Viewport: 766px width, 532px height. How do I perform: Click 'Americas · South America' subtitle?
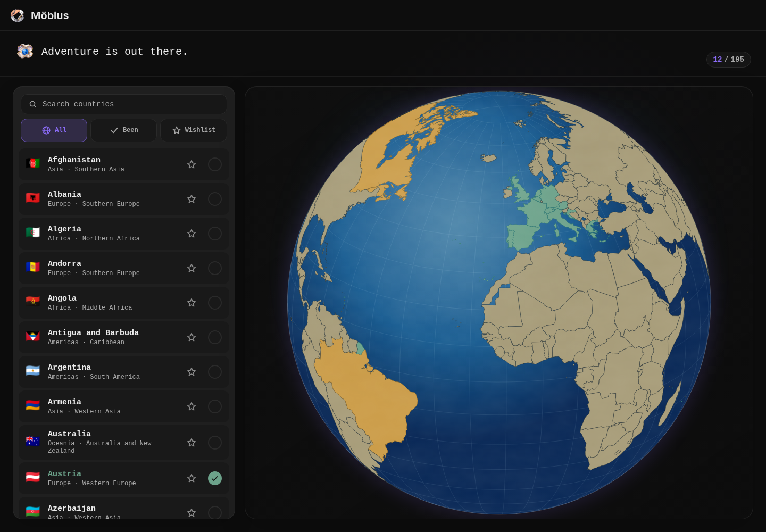point(94,377)
